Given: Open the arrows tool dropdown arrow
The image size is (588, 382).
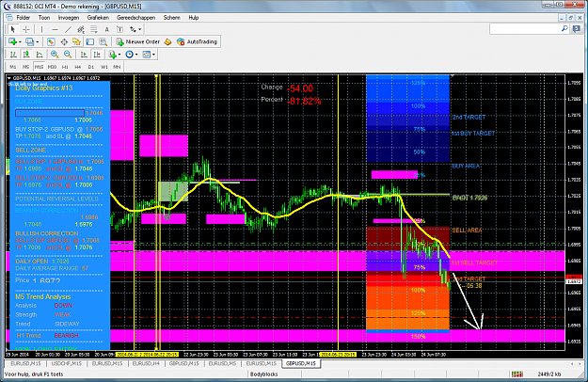Looking at the screenshot, I should (140, 29).
